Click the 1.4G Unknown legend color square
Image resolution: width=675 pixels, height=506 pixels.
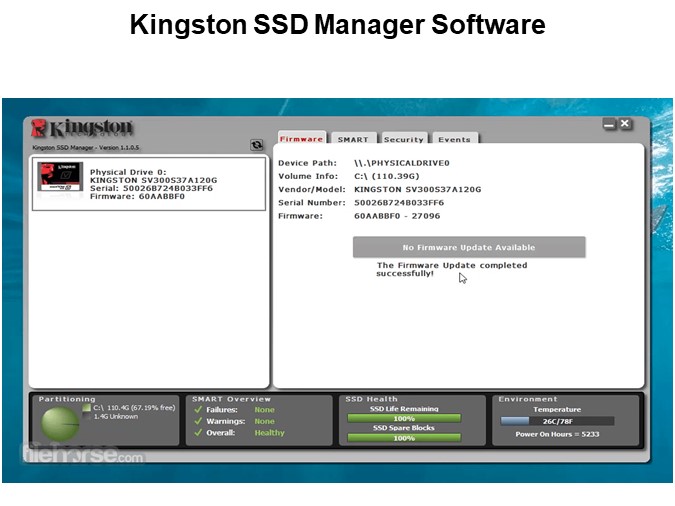click(87, 416)
